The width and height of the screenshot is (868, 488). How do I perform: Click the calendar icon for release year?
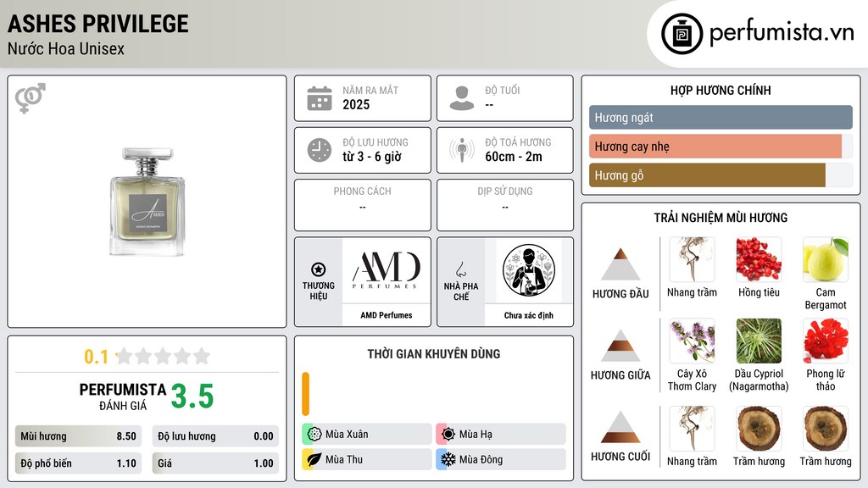[320, 98]
